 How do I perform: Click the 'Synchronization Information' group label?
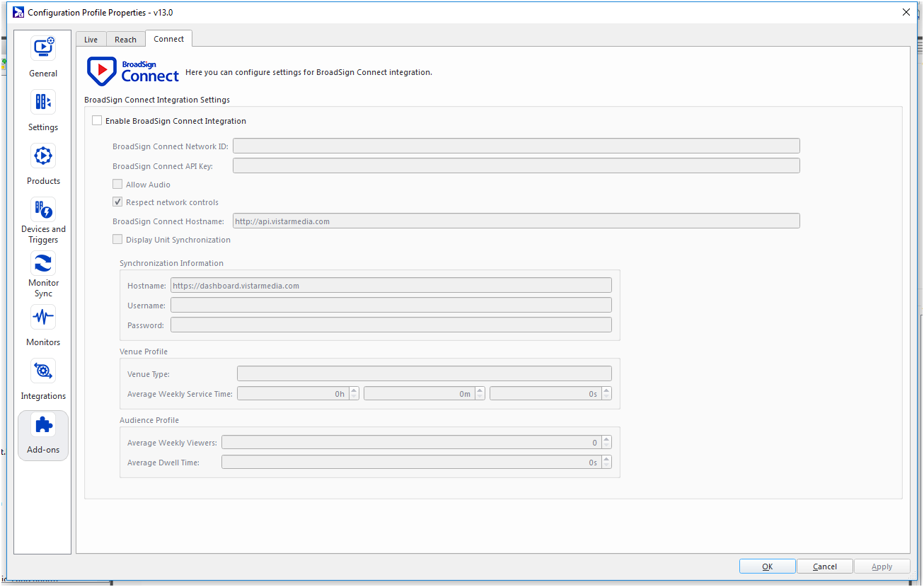coord(171,263)
